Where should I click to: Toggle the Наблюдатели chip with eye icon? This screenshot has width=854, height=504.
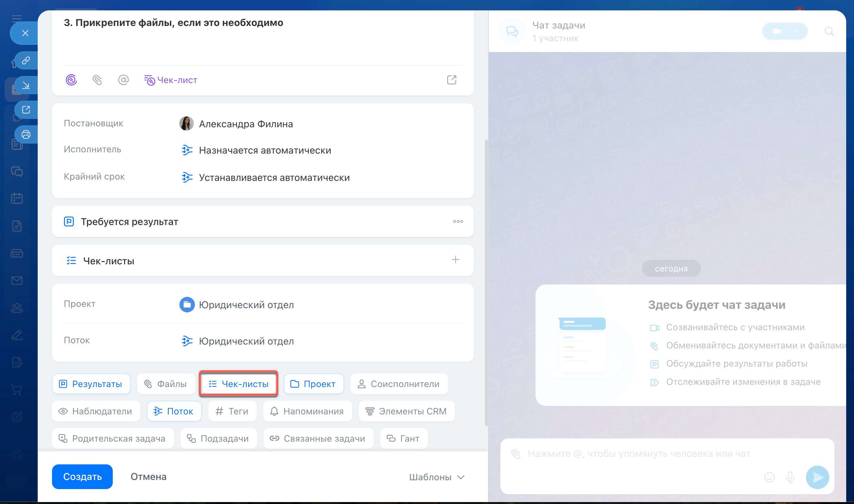96,411
